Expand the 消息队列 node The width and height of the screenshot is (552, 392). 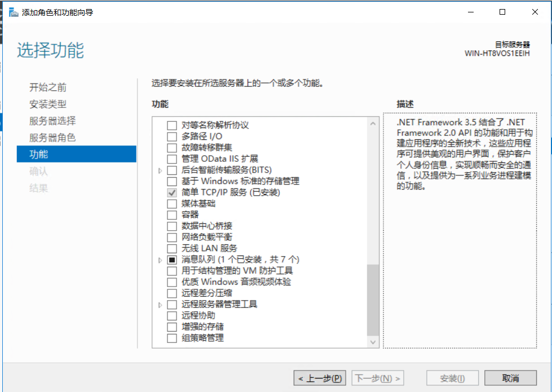click(161, 259)
